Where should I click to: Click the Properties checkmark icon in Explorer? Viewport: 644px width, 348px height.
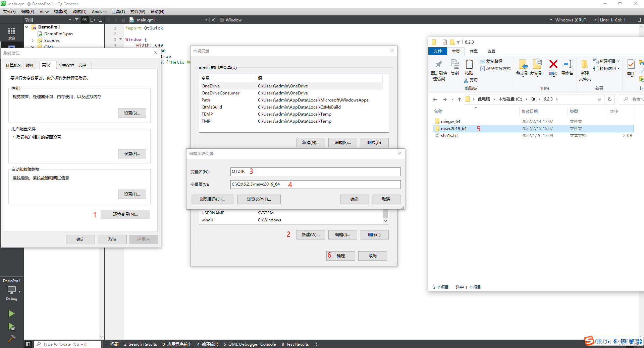coord(631,64)
